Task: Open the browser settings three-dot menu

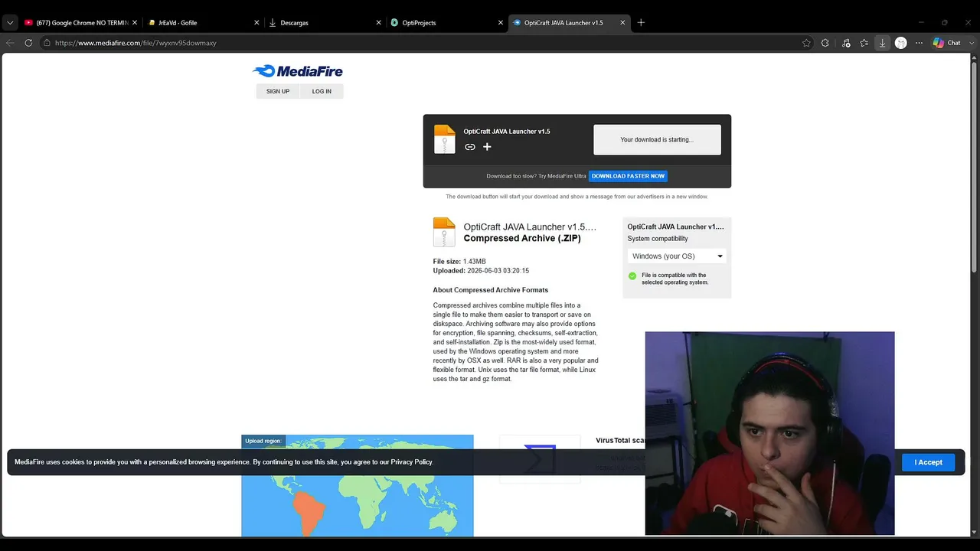Action: point(920,43)
